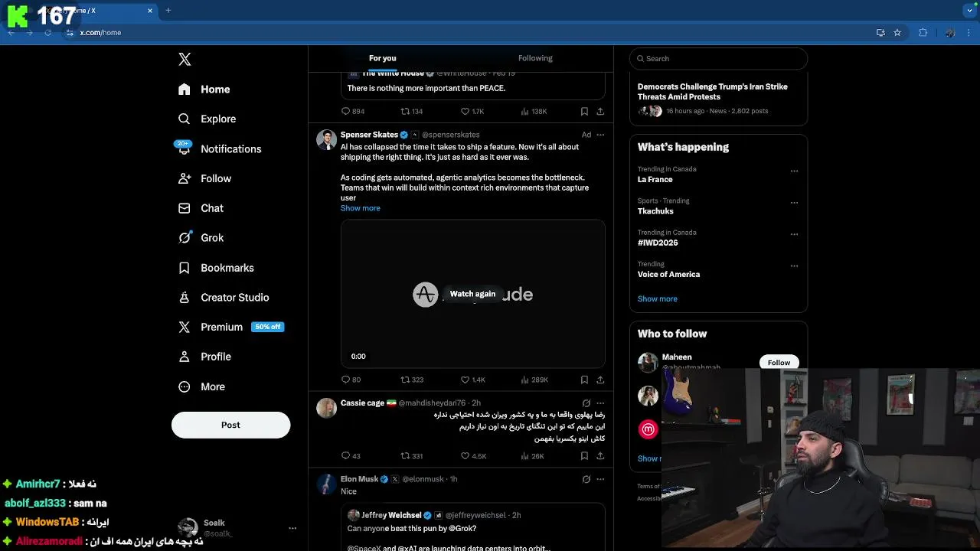Reply to Spenser Skates post
The width and height of the screenshot is (980, 551).
click(351, 380)
